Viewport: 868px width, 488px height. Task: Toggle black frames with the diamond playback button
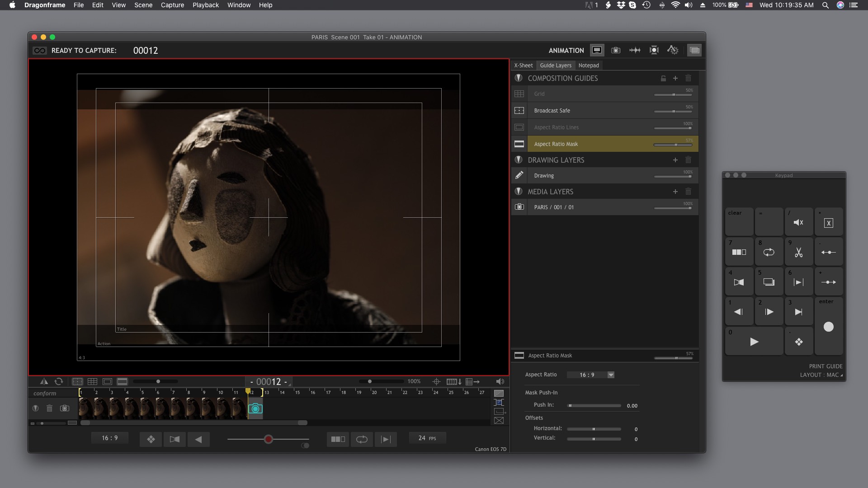(151, 439)
